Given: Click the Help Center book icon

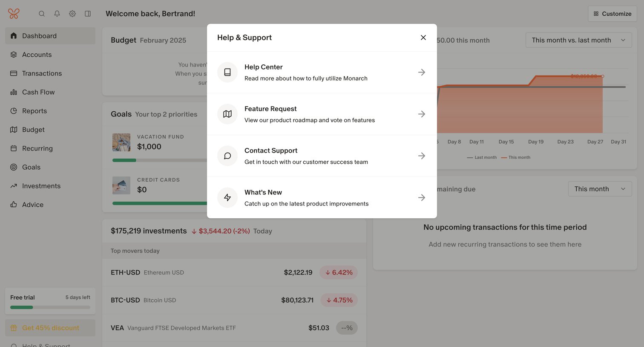Looking at the screenshot, I should (x=227, y=72).
